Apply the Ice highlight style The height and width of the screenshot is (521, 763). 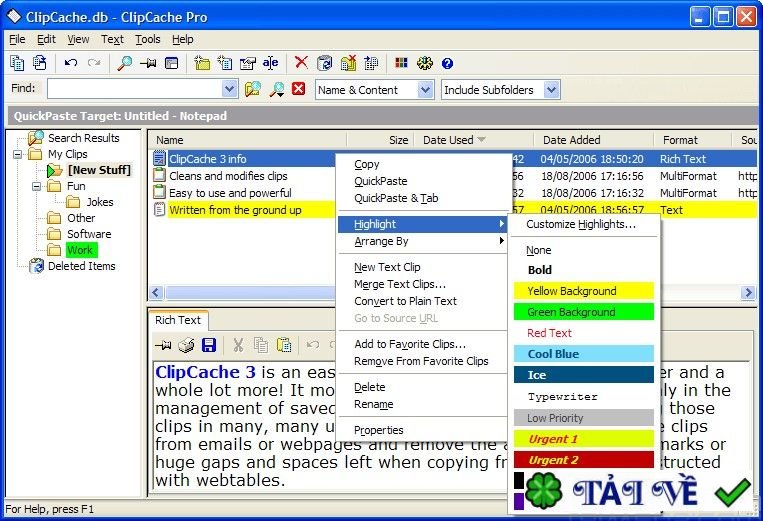tap(583, 375)
